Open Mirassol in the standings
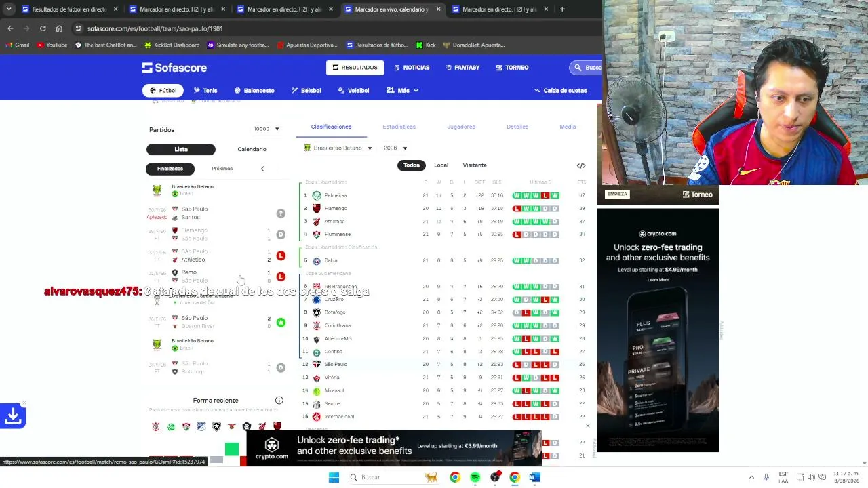This screenshot has height=488, width=868. pyautogui.click(x=334, y=391)
